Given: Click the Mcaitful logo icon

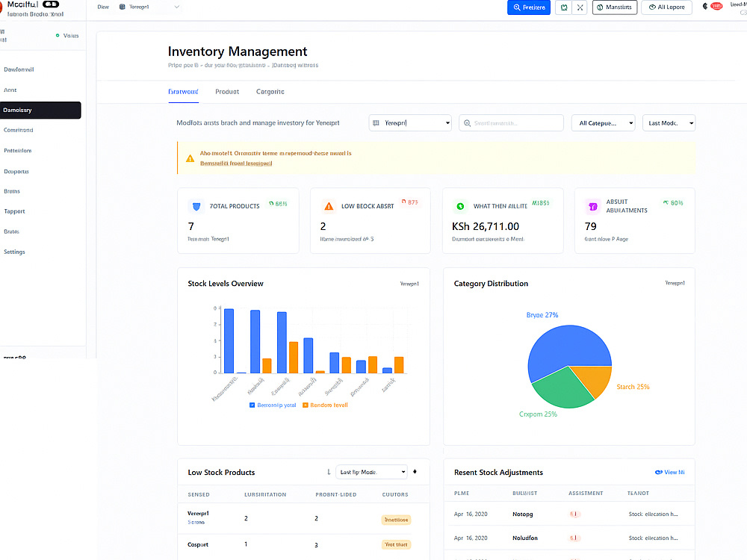Looking at the screenshot, I should pos(1,7).
